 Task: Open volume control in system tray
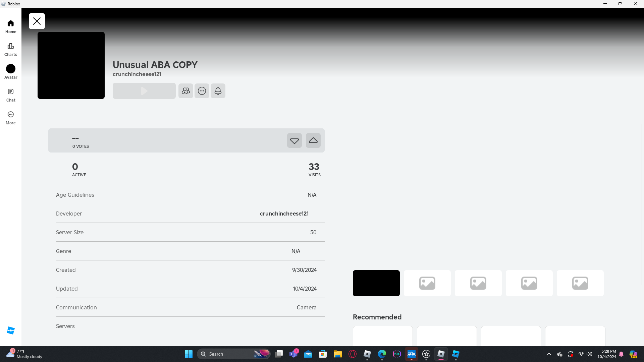pyautogui.click(x=589, y=354)
